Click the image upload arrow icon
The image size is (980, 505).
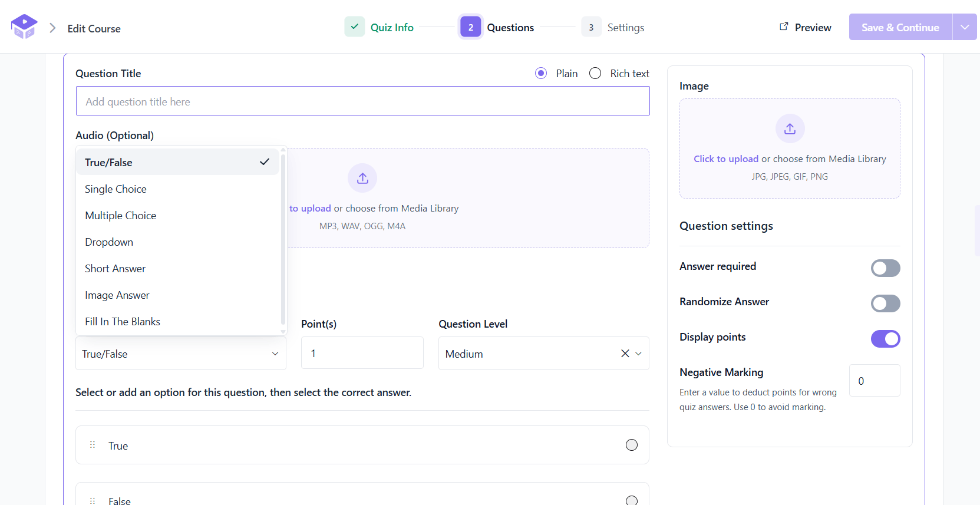pyautogui.click(x=790, y=128)
